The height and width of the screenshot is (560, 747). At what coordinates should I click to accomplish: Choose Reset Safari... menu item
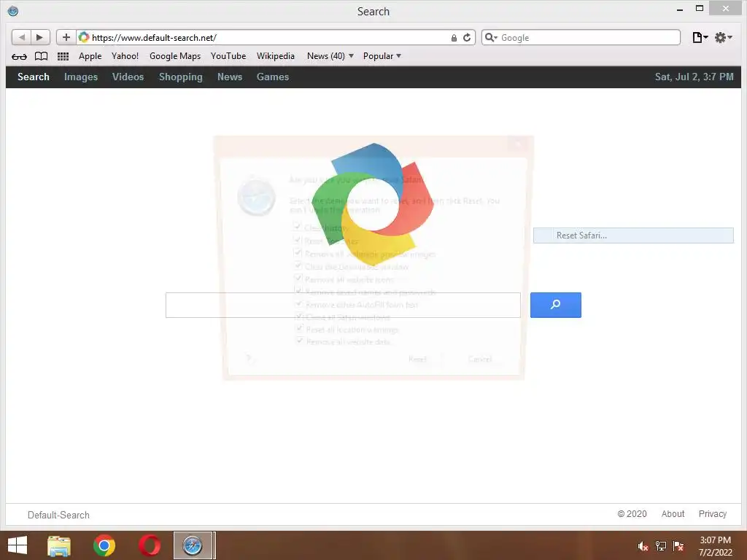(633, 236)
